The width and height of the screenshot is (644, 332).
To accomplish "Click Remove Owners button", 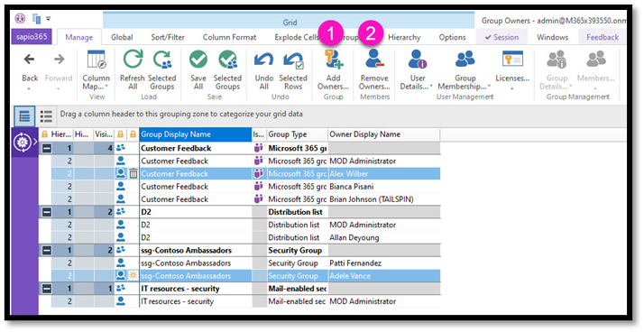I will tap(374, 69).
